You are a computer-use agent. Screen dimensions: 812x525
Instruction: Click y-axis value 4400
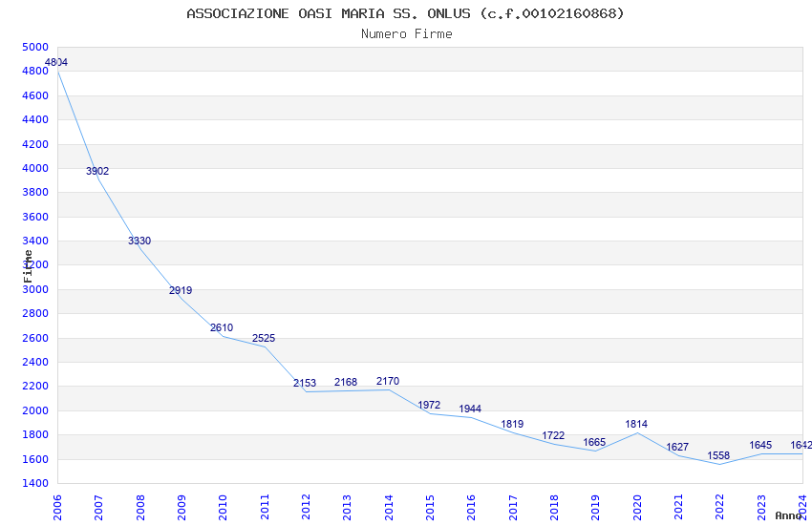pyautogui.click(x=35, y=119)
